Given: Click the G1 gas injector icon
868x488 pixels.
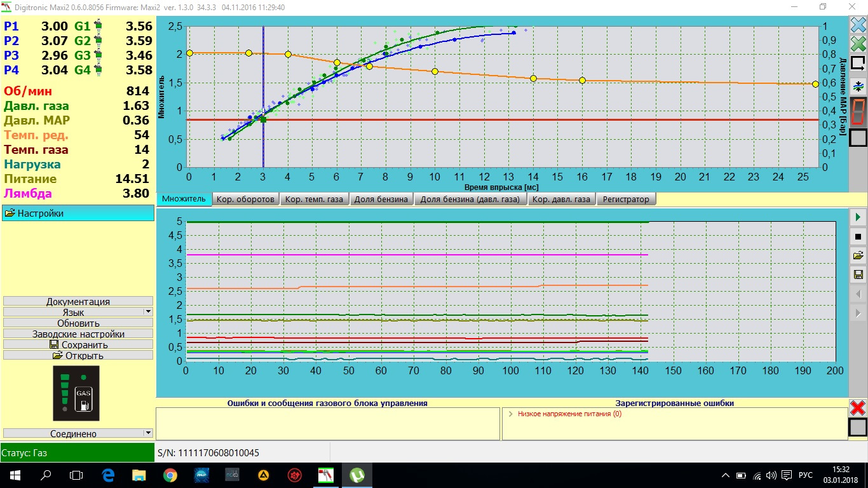Looking at the screenshot, I should tap(98, 26).
